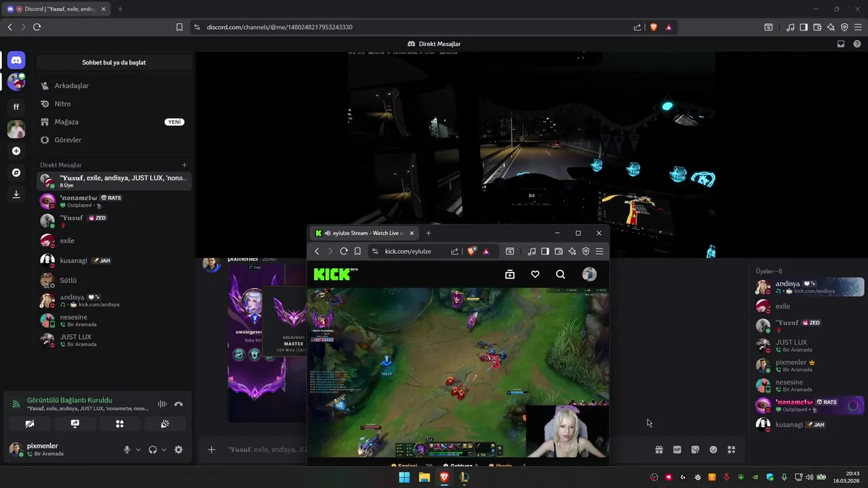Open DM with Sütlü

pos(114,280)
